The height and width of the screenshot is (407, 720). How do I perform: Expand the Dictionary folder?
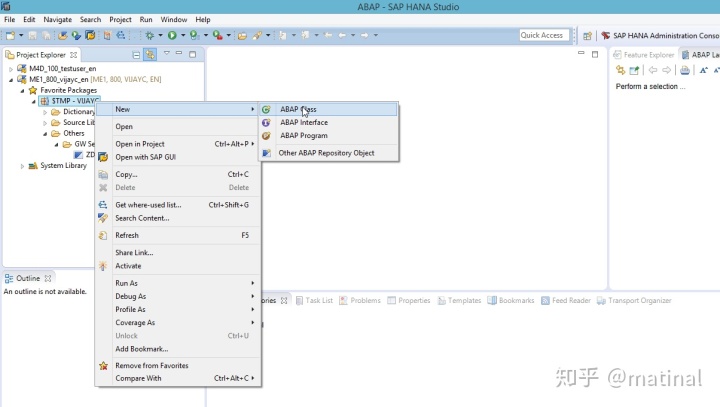tap(45, 112)
